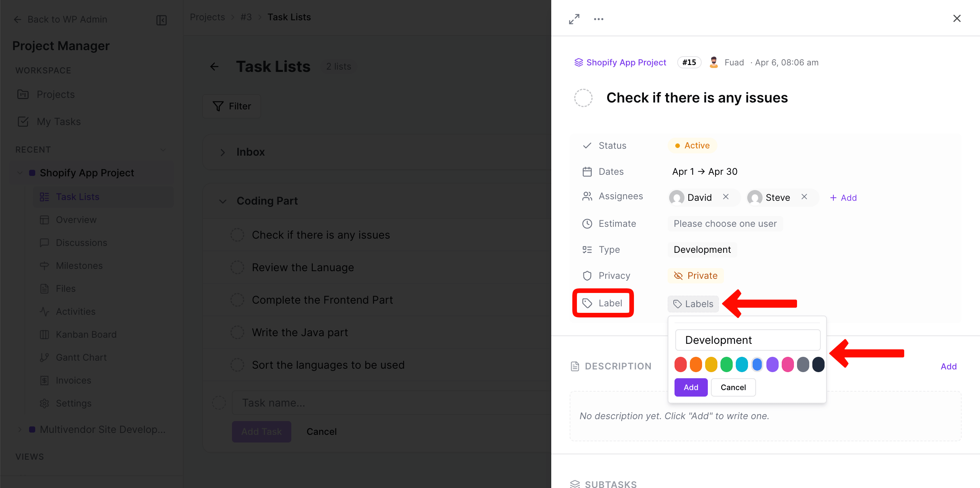Open the Gantt Chart view
The width and height of the screenshot is (980, 488).
[x=81, y=357]
